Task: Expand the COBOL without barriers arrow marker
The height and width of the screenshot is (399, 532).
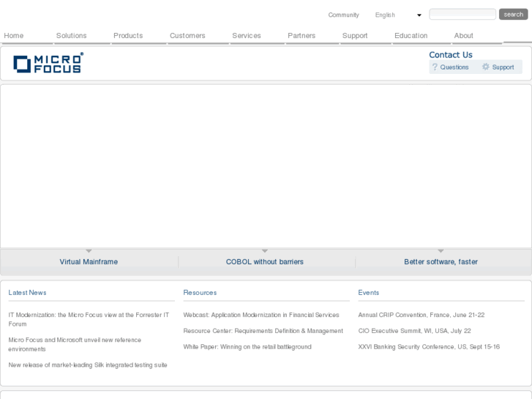Action: pyautogui.click(x=265, y=251)
